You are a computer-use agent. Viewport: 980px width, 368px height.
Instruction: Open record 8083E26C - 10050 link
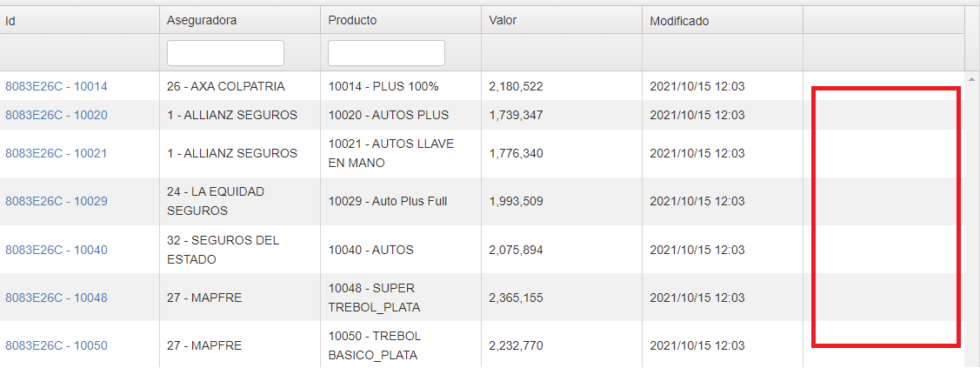point(57,345)
